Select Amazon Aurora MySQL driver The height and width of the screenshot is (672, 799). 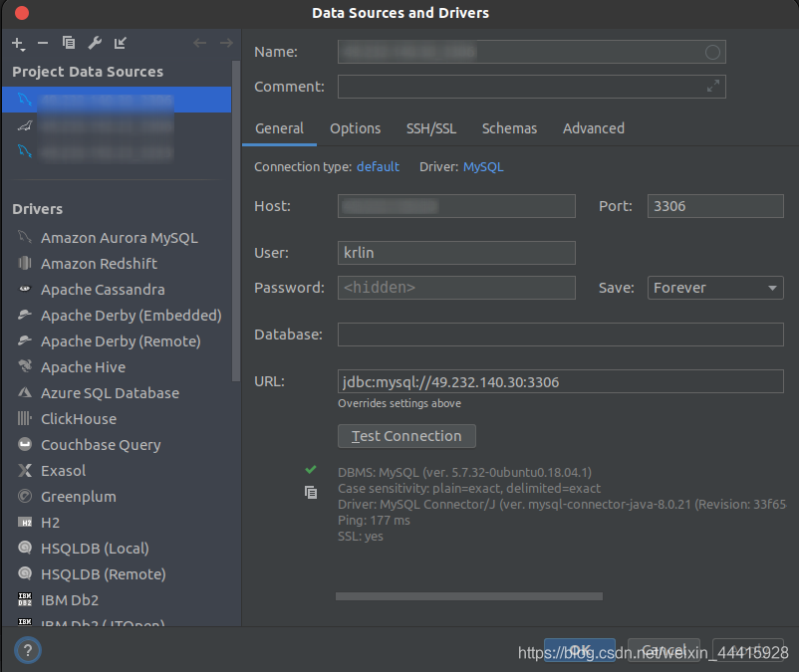[120, 238]
